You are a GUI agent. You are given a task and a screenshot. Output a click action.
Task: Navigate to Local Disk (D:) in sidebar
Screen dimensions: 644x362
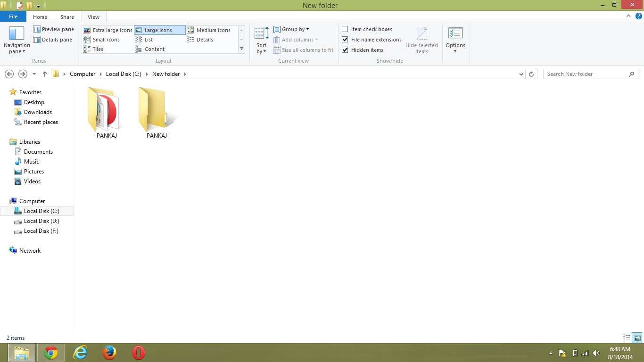pos(41,221)
